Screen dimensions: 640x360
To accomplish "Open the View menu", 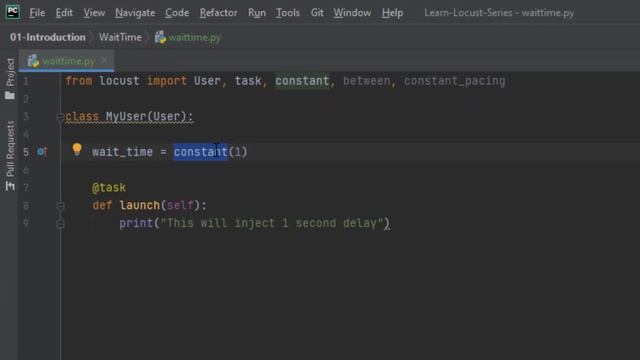I will click(x=94, y=13).
